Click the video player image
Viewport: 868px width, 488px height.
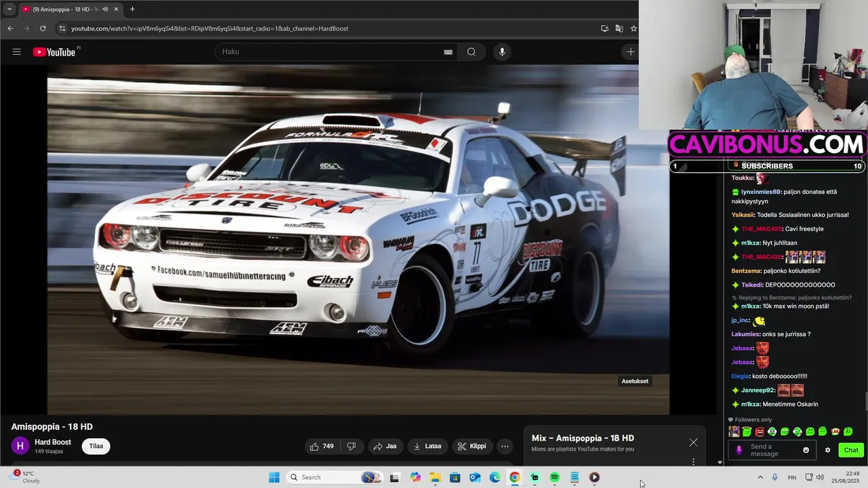358,240
